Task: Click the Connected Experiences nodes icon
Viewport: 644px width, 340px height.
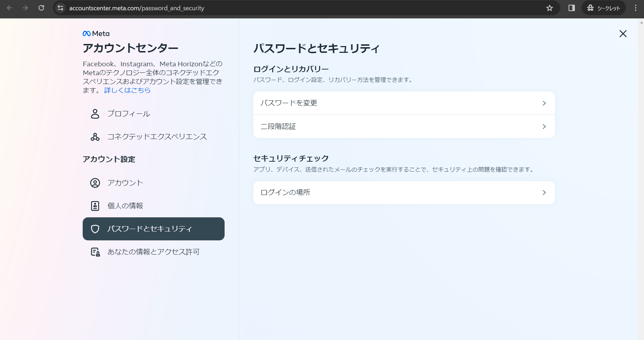Action: 95,137
